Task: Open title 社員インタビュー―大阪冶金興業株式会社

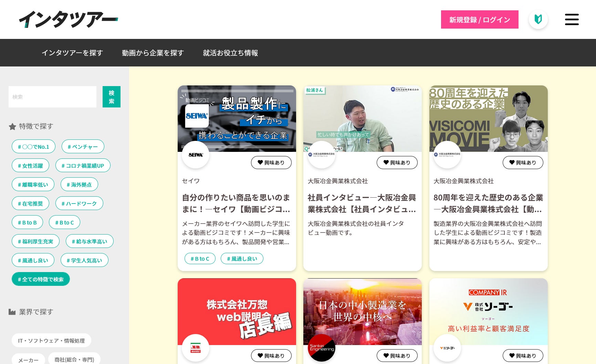Action: [362, 203]
